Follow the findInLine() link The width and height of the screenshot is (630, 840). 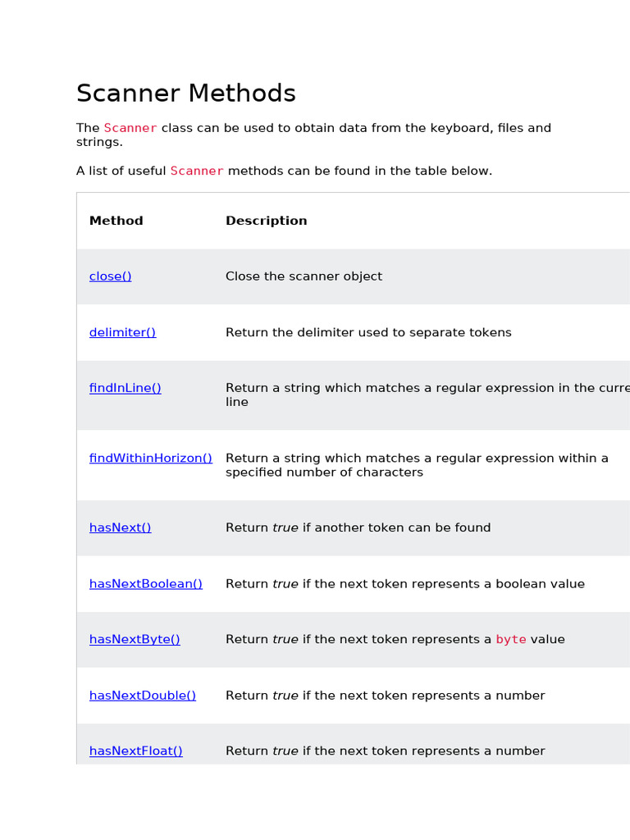coord(126,388)
